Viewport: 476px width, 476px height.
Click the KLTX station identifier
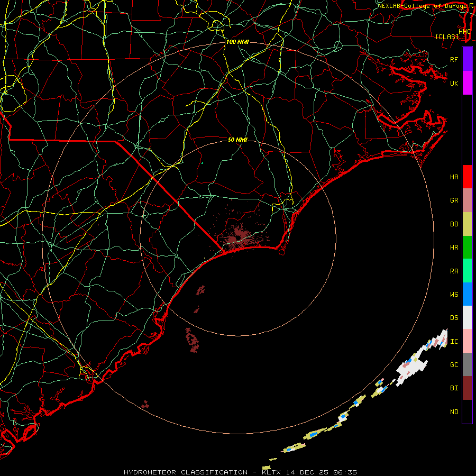(271, 472)
